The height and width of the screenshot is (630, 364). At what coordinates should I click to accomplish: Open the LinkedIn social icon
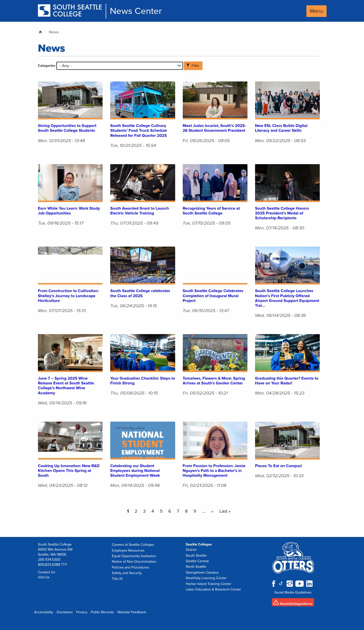click(x=309, y=583)
